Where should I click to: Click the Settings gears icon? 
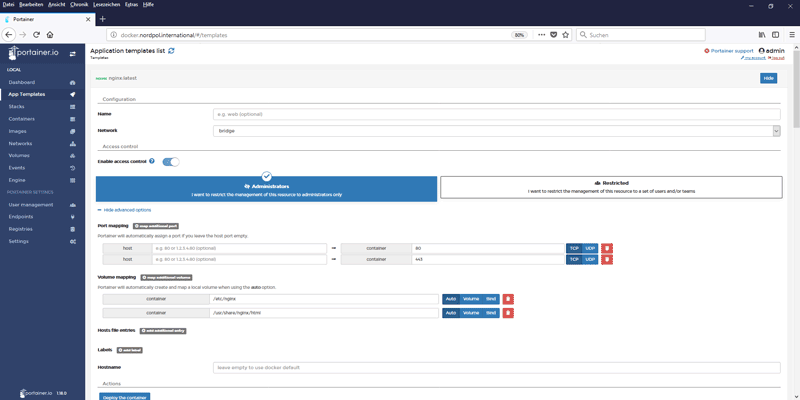pyautogui.click(x=72, y=241)
